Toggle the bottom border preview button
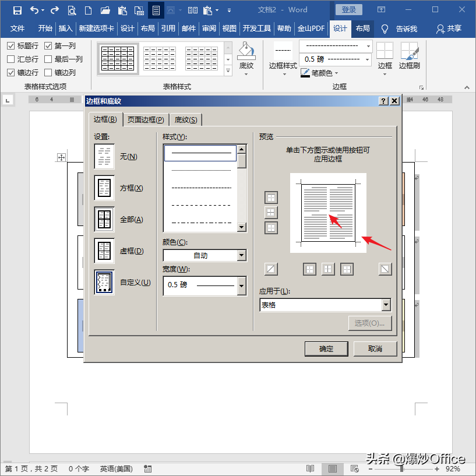Viewport: 476px width, 476px height. (271, 227)
